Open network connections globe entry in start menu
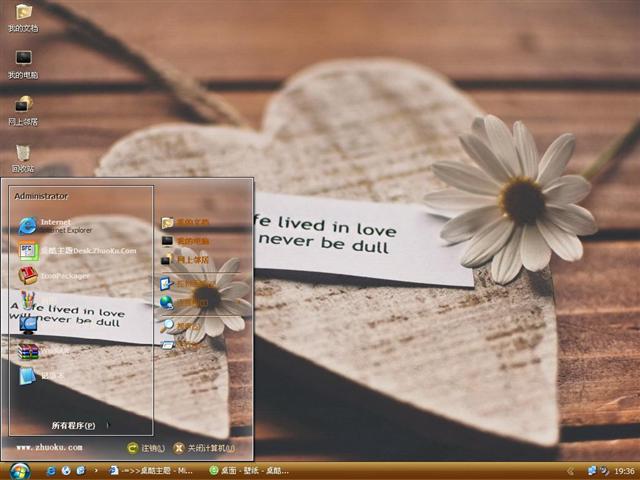The width and height of the screenshot is (640, 480). [184, 302]
